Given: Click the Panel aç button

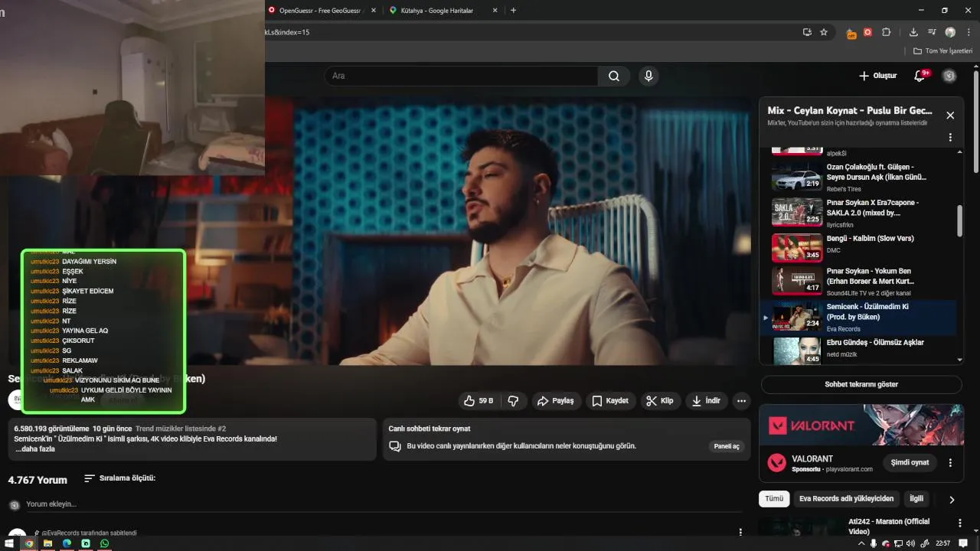Looking at the screenshot, I should click(727, 446).
